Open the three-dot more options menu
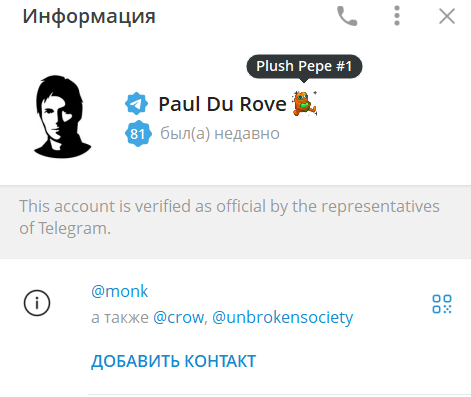Image resolution: width=471 pixels, height=397 pixels. pyautogui.click(x=397, y=16)
